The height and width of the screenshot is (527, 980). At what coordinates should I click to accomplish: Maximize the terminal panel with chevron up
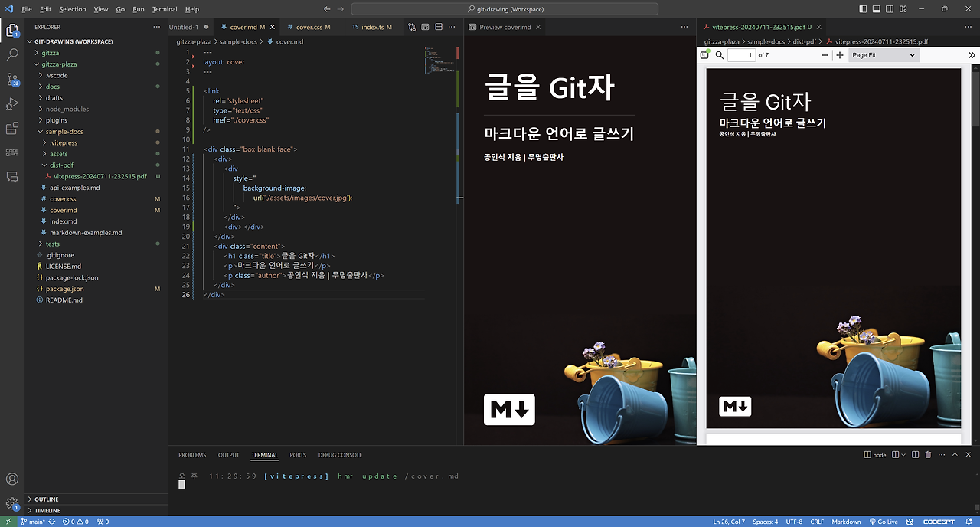click(x=955, y=455)
